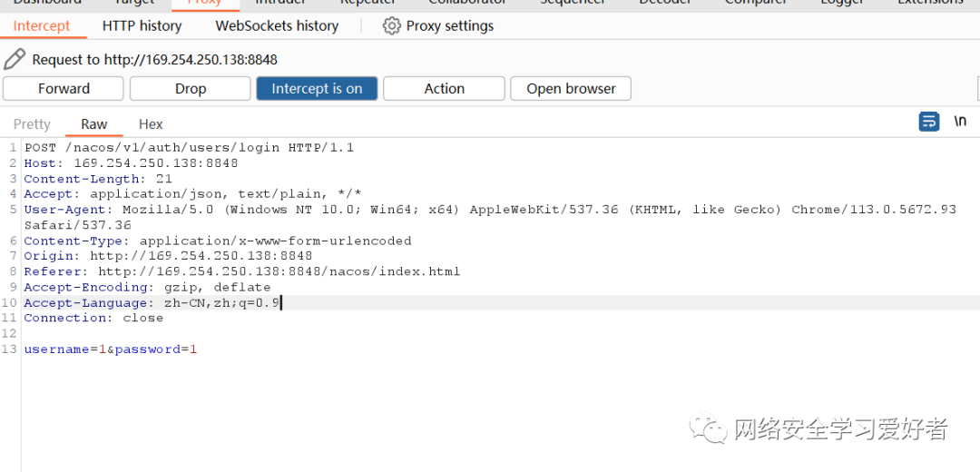
Task: Select the Raw view tab
Action: pyautogui.click(x=93, y=124)
